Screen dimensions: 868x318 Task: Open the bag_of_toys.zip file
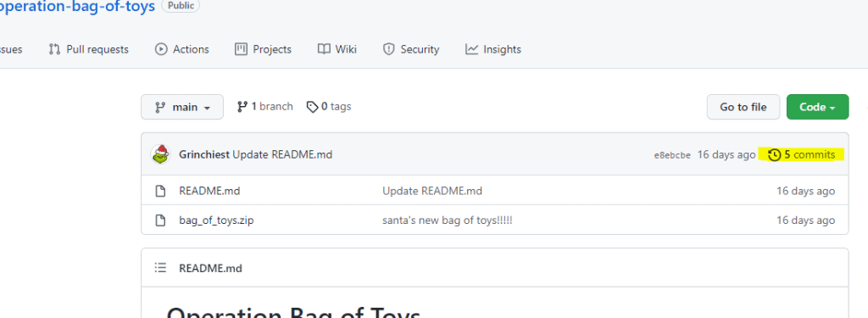click(x=216, y=220)
